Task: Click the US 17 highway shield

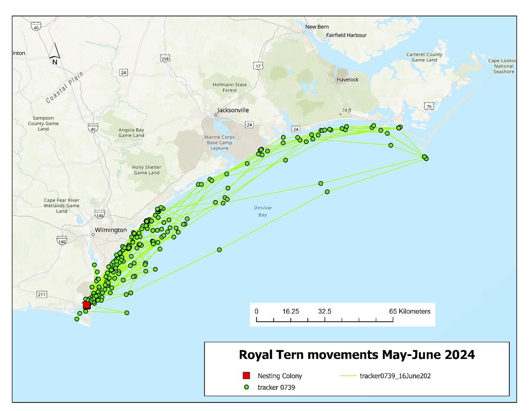Action: (x=259, y=65)
